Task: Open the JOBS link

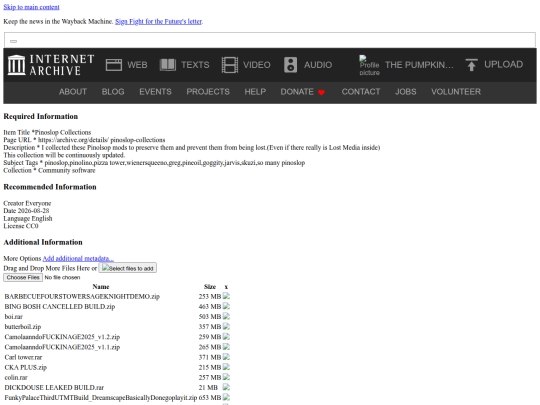Action: pyautogui.click(x=406, y=92)
